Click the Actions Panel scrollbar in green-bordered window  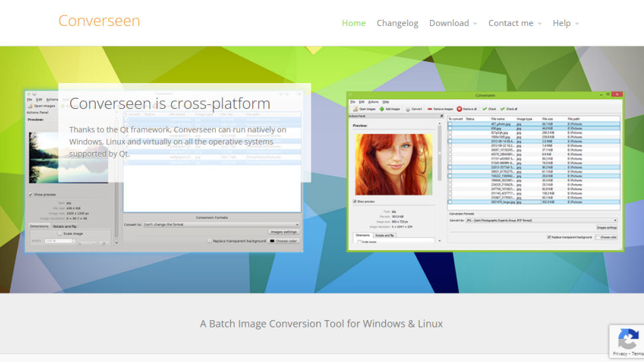(440, 153)
